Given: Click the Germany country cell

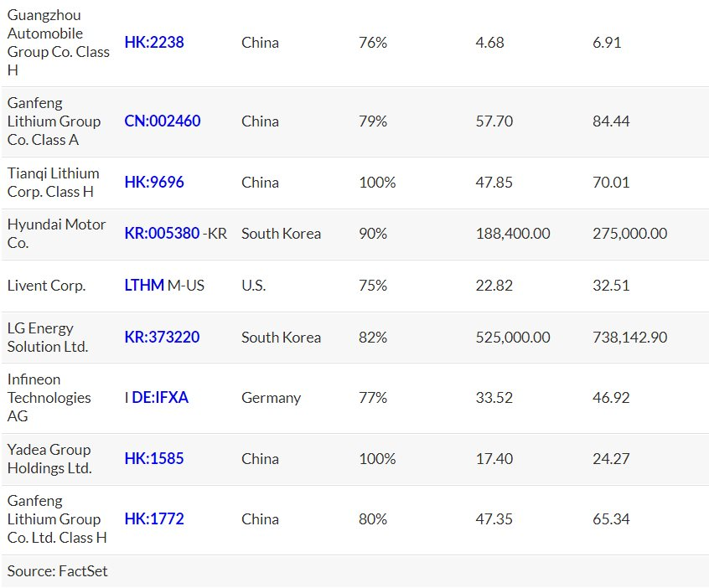Looking at the screenshot, I should pos(271,398).
